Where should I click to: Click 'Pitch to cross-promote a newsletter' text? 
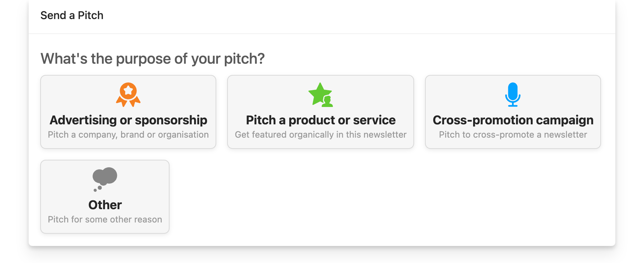[513, 135]
